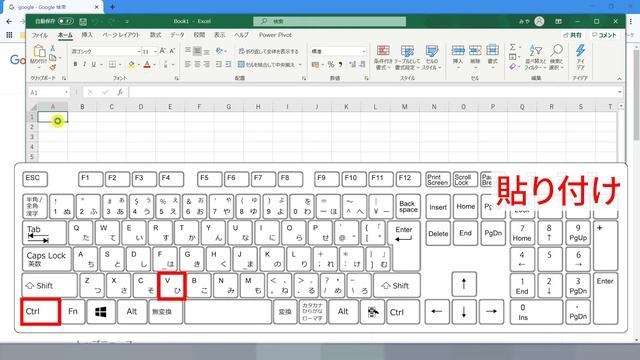Select column header C
The height and width of the screenshot is (360, 640).
click(x=111, y=107)
